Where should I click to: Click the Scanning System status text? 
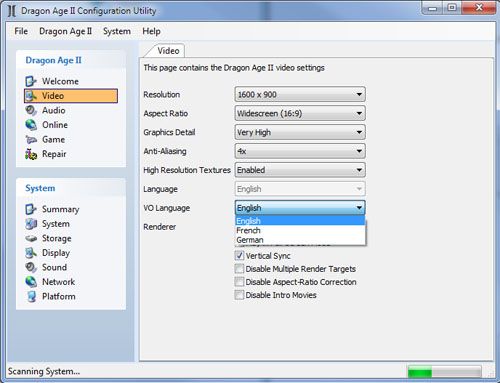point(44,371)
